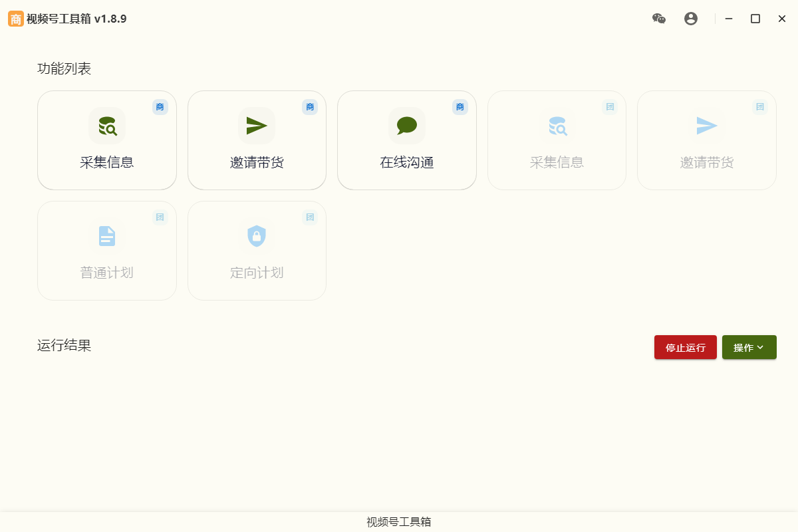Click the greyed-out database icon on the 团 采集信息 card
This screenshot has width=798, height=532.
pyautogui.click(x=557, y=126)
